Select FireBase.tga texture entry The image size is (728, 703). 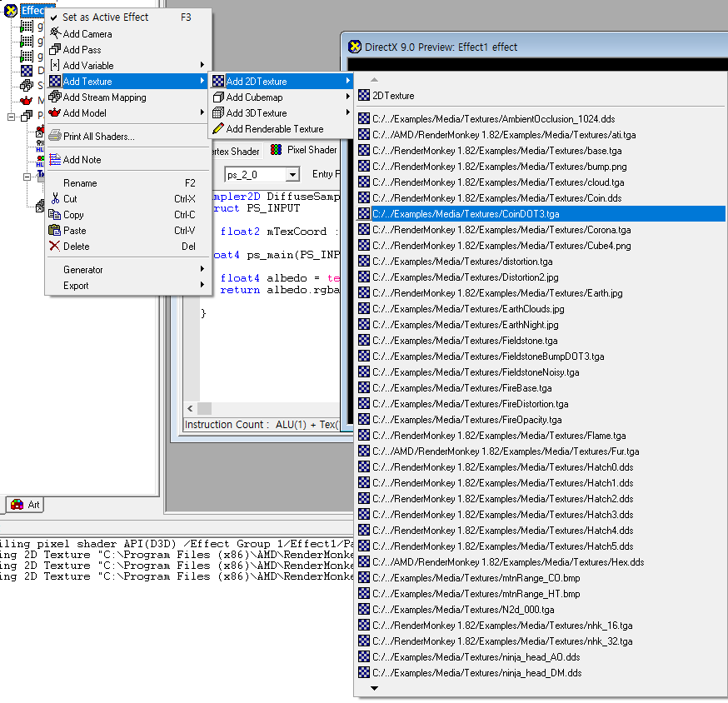pos(541,387)
